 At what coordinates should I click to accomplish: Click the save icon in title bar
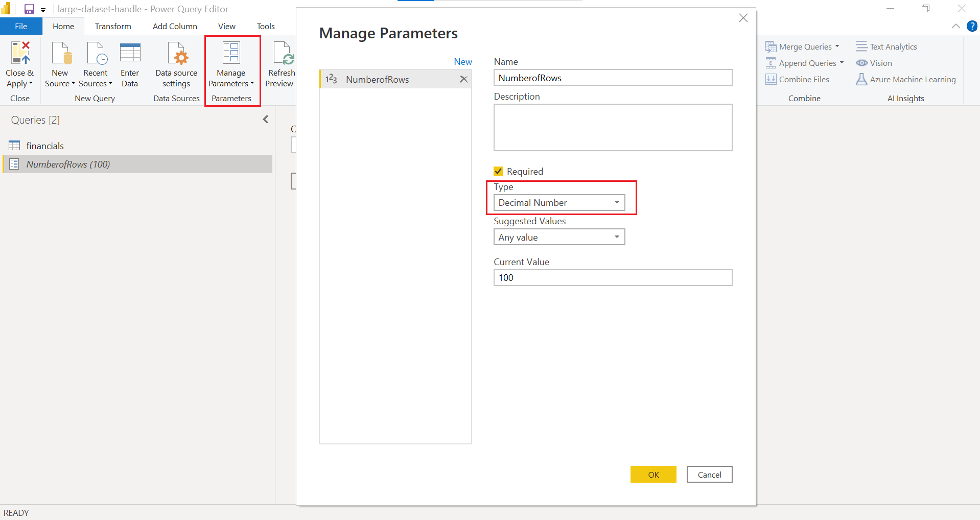pyautogui.click(x=29, y=9)
